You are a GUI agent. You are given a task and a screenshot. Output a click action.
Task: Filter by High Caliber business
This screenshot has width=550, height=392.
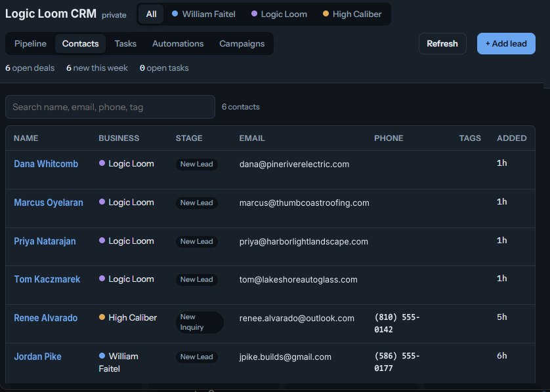352,14
